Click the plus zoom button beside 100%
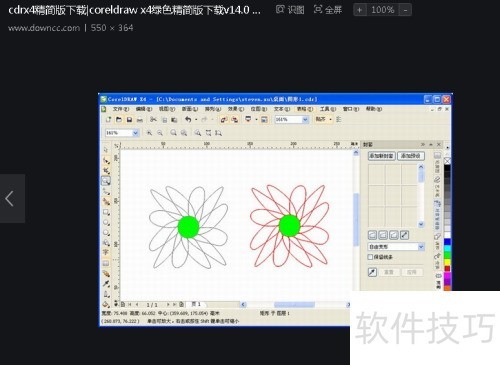This screenshot has width=500, height=365. pyautogui.click(x=359, y=10)
